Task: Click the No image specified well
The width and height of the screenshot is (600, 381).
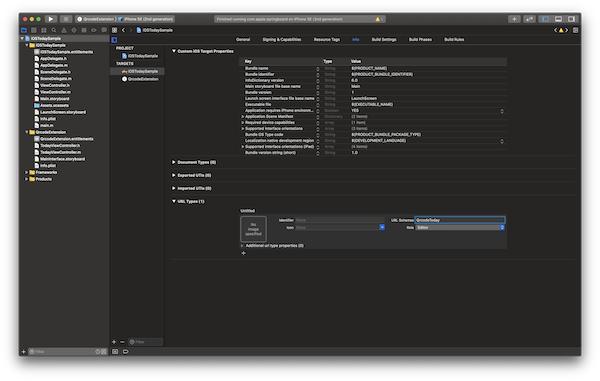Action: (x=253, y=229)
